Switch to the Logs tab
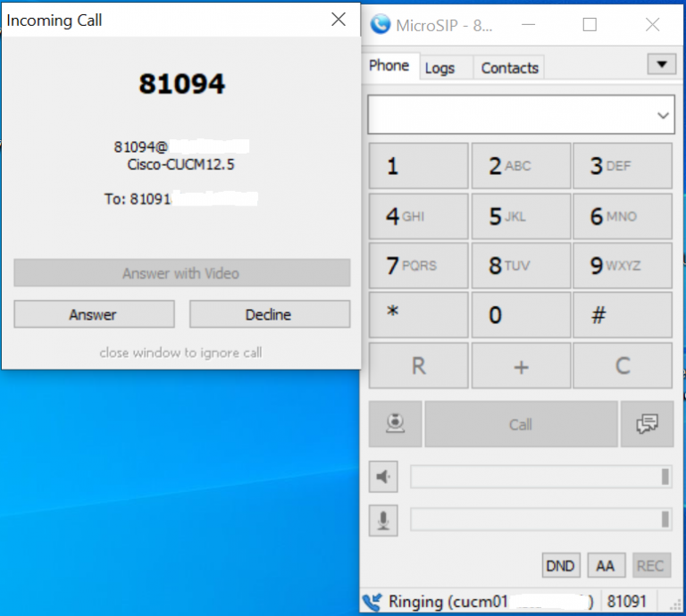 coord(439,68)
